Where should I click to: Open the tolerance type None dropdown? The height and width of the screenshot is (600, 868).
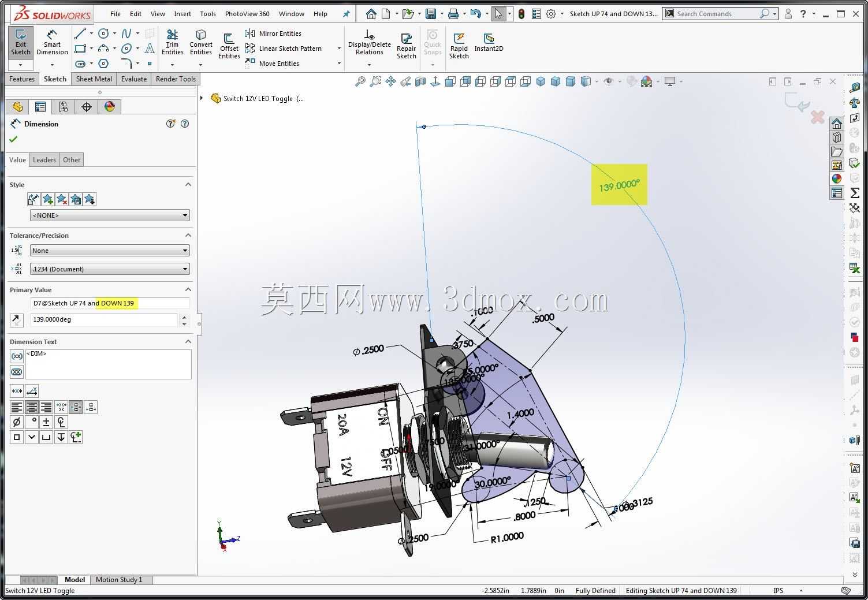pos(110,251)
